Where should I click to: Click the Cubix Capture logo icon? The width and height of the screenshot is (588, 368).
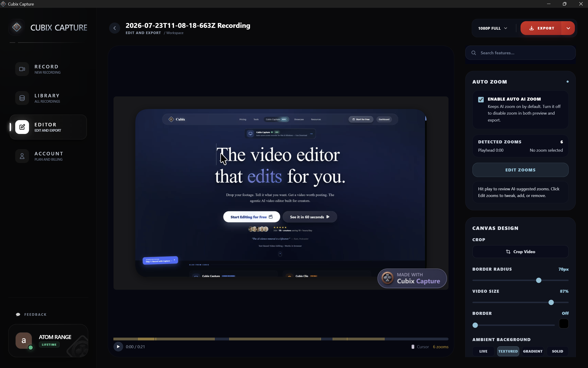point(17,27)
